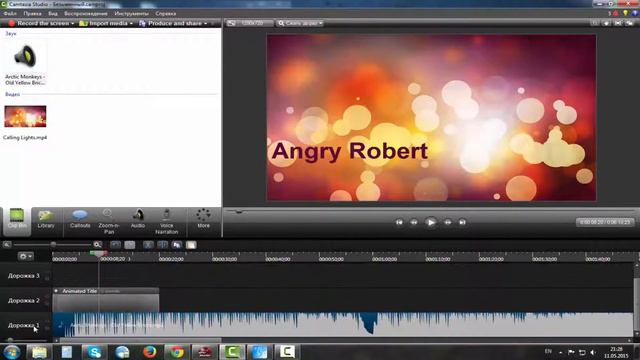The height and width of the screenshot is (360, 640).
Task: Click the timeline zoom out magnifier
Action: coord(7,244)
